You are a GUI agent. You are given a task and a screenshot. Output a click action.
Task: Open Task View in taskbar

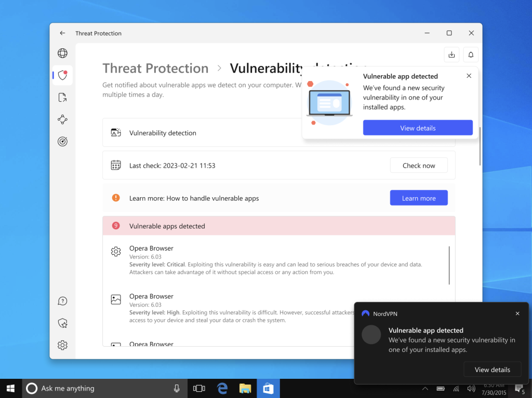pos(199,389)
